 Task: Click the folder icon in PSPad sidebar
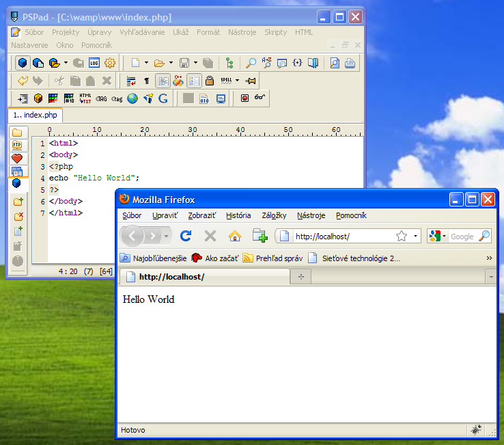click(x=17, y=132)
